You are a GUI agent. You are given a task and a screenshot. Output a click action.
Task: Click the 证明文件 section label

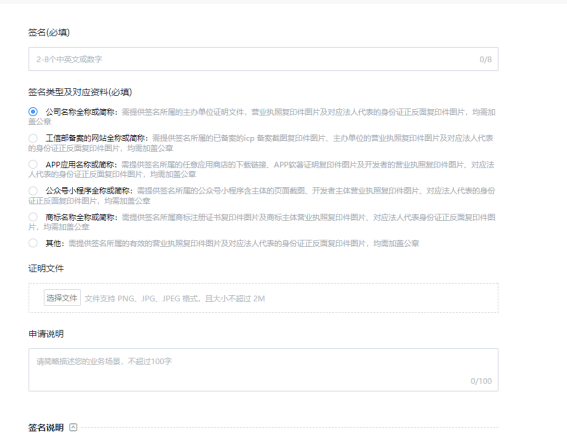click(x=46, y=268)
